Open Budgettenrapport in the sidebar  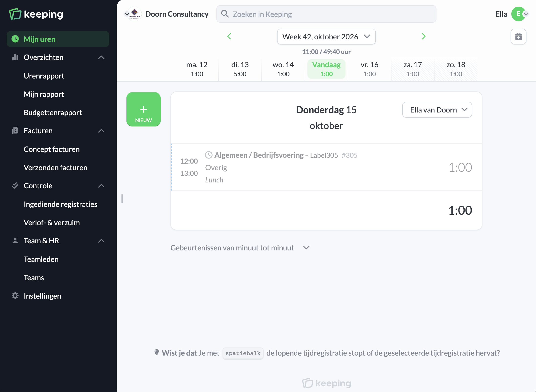point(53,112)
